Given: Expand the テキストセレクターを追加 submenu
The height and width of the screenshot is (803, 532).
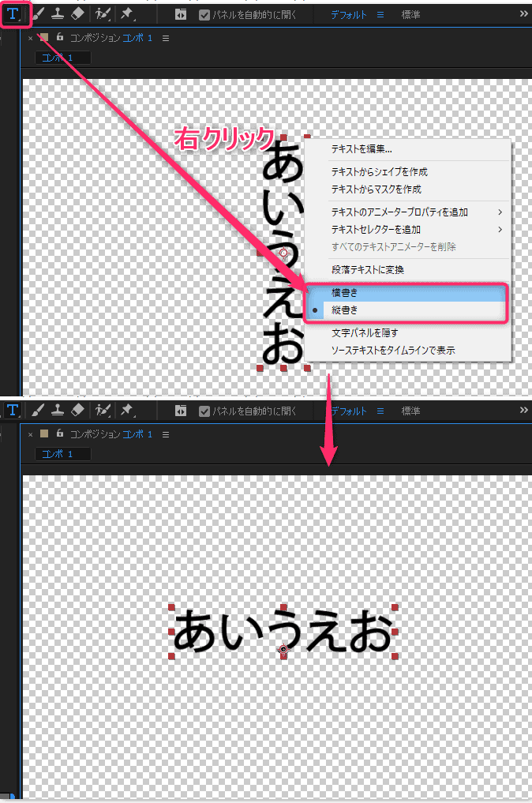Looking at the screenshot, I should tap(500, 229).
